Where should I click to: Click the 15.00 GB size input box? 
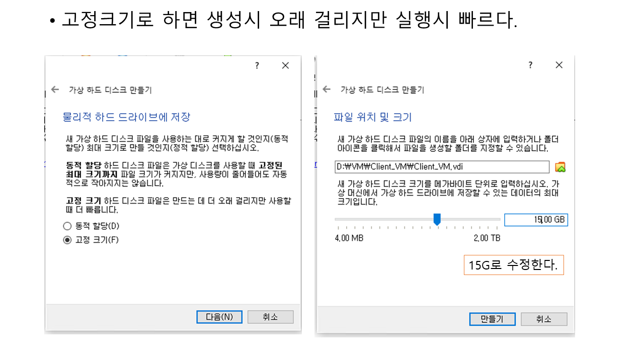536,220
